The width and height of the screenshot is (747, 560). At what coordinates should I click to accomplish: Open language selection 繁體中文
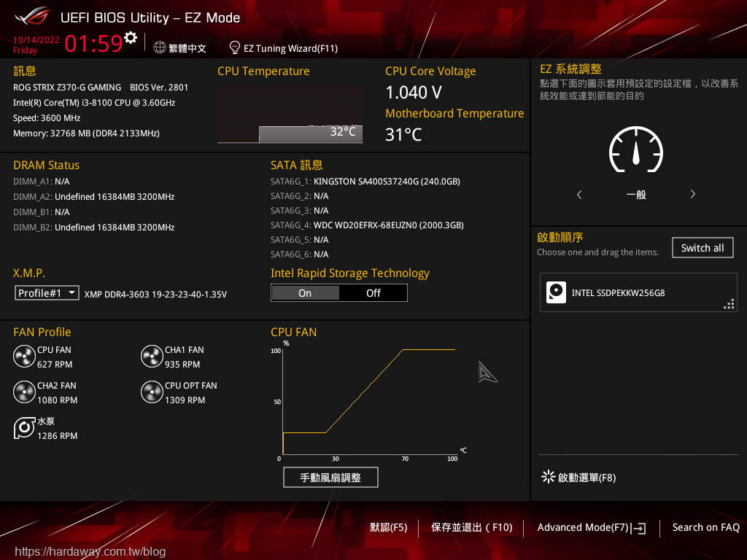(187, 48)
